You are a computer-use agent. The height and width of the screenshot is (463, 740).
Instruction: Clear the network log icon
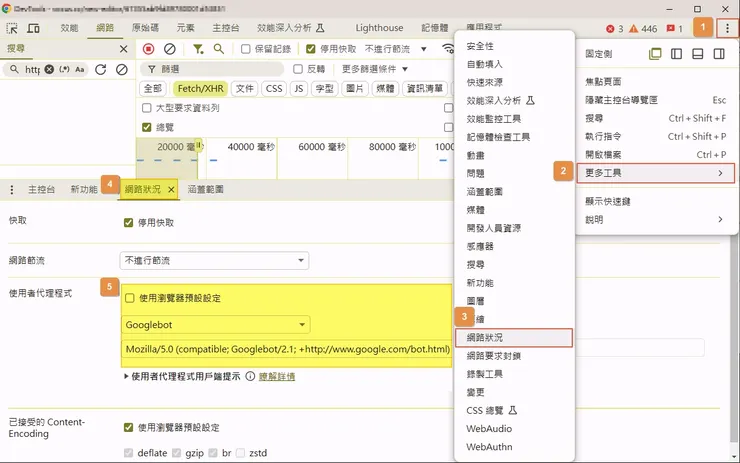(170, 49)
